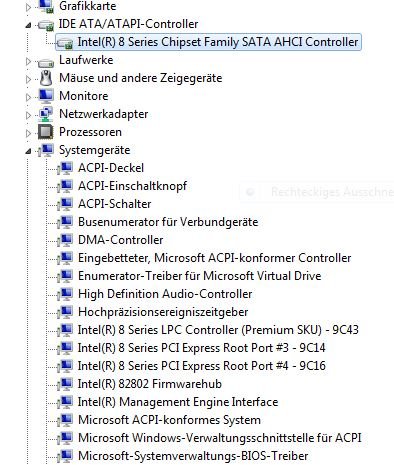Click the icon beside ACPI-Schalter

pos(65,204)
